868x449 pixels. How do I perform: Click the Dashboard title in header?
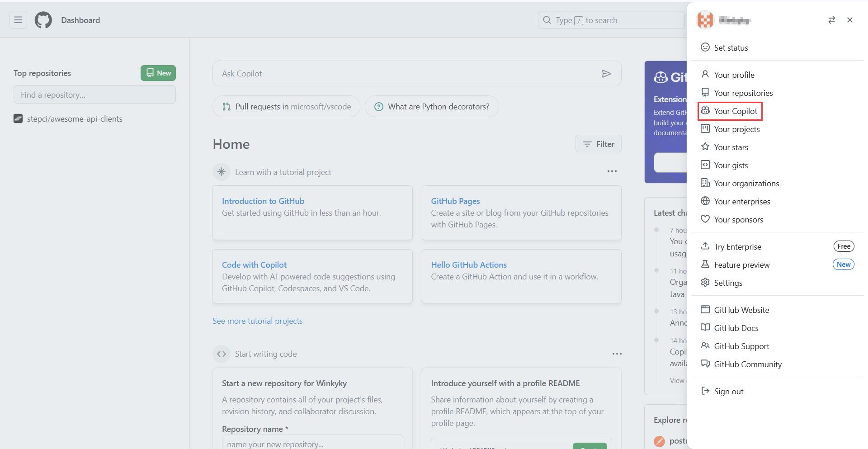point(80,20)
